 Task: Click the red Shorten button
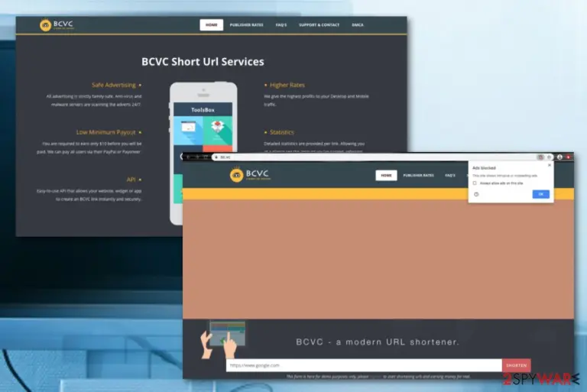coord(516,365)
